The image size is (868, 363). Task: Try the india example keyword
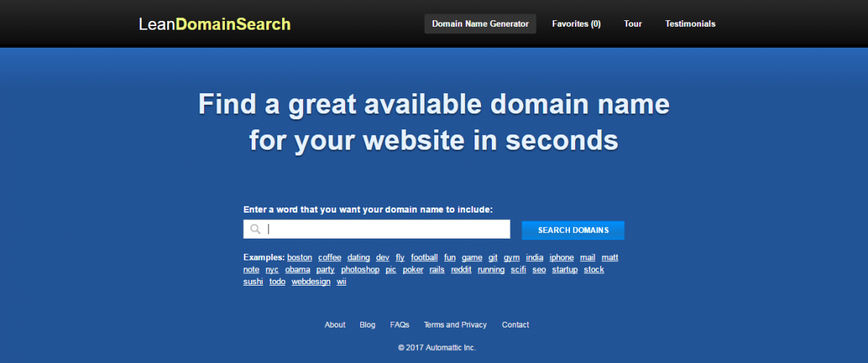tap(535, 257)
